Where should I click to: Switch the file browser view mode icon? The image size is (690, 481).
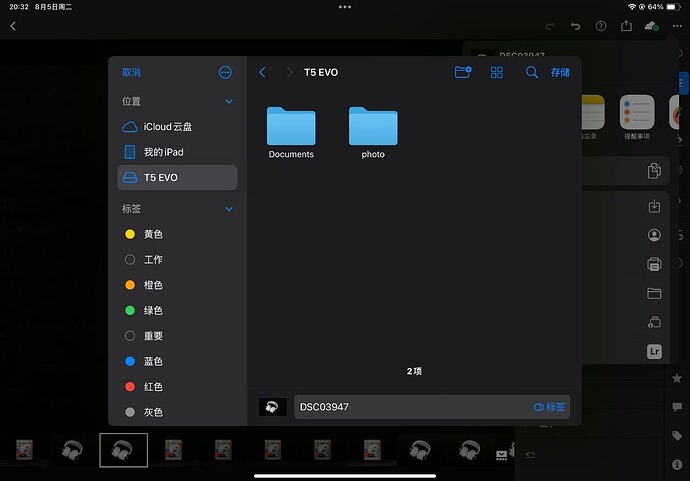[497, 72]
